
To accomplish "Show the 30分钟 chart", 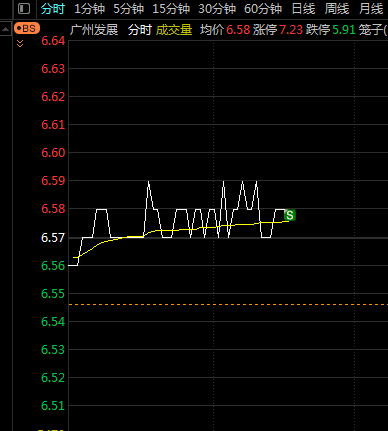I will click(x=217, y=9).
